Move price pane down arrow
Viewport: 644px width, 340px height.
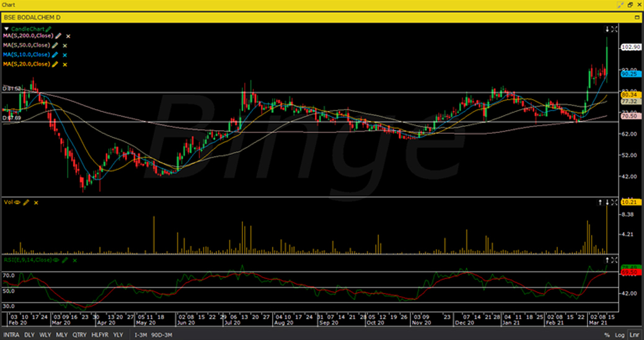tap(607, 29)
